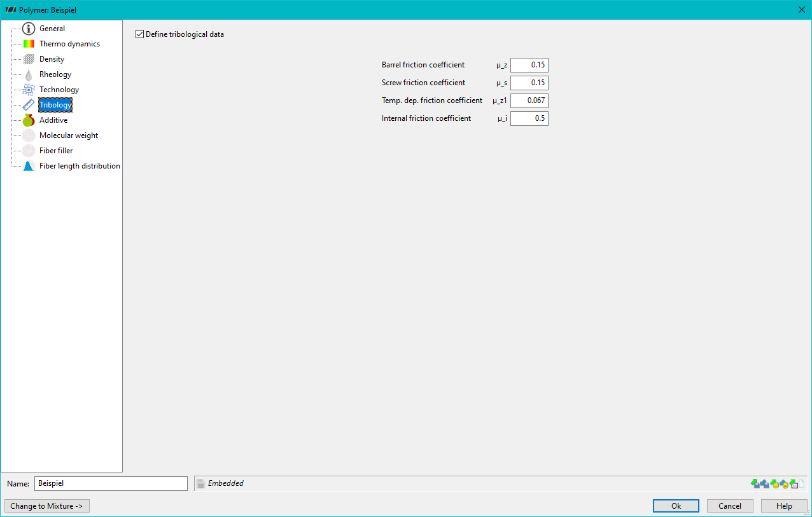The image size is (812, 517).
Task: Select Molecular weight in the tree
Action: [69, 135]
